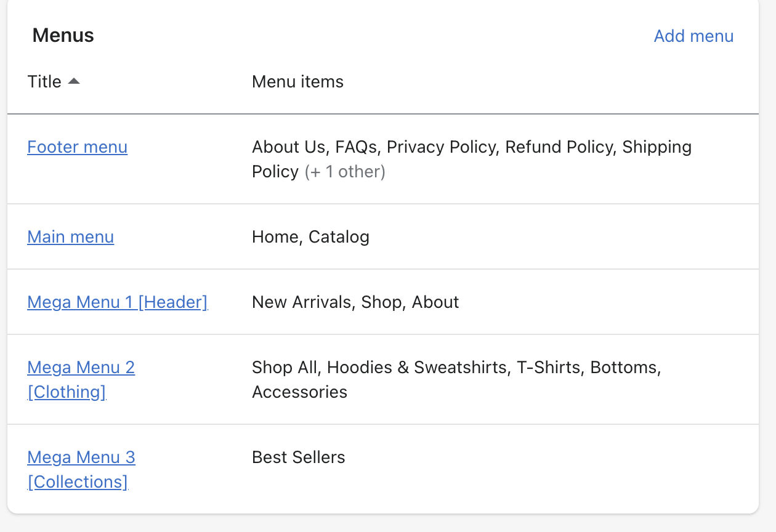Screen dimensions: 776x532
Task: Sort the list by the Title column header
Action: tap(44, 82)
